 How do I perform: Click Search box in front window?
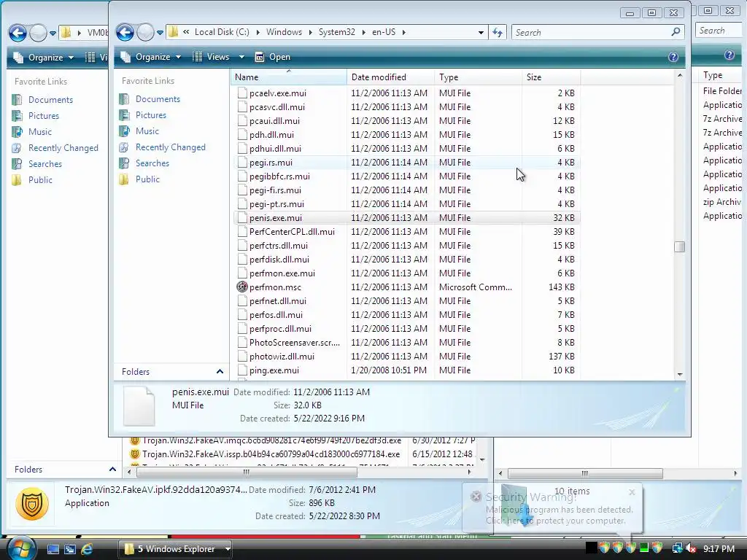coord(598,32)
